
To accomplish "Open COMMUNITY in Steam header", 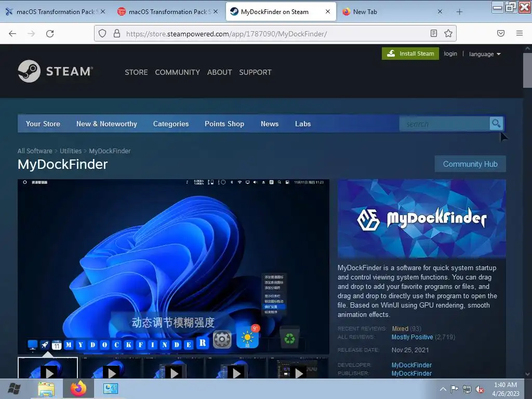I will 178,72.
